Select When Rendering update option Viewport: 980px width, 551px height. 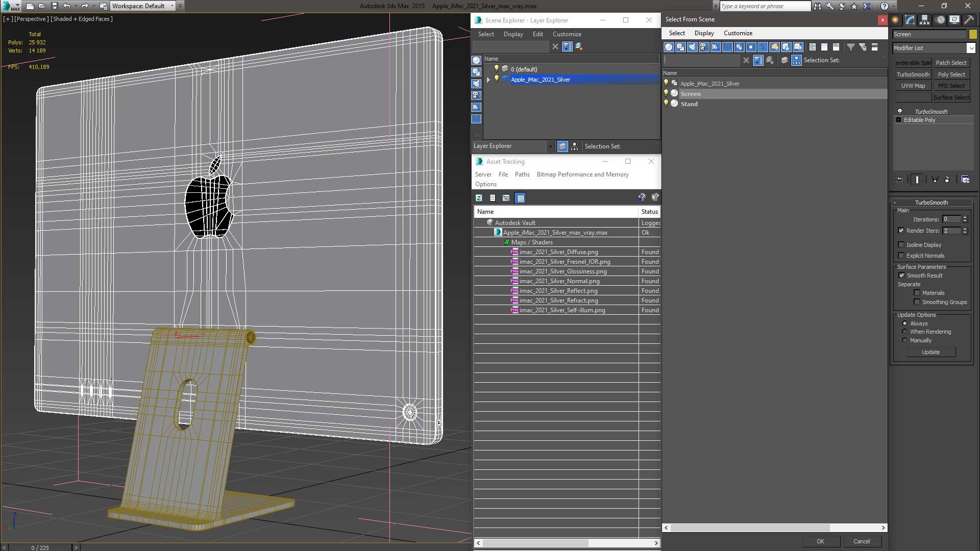(904, 332)
